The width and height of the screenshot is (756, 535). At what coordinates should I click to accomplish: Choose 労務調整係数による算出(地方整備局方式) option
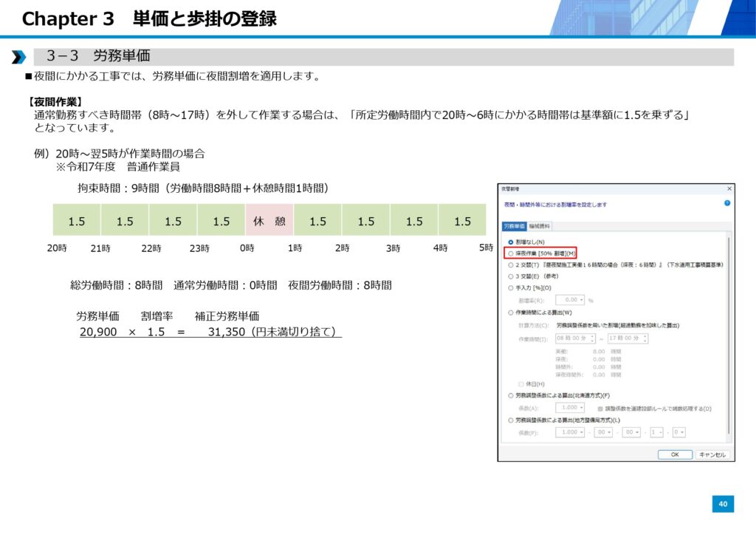[509, 420]
